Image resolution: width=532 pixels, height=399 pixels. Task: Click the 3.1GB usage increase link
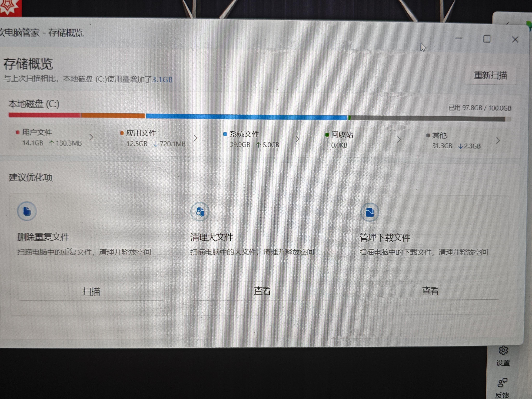coord(162,80)
